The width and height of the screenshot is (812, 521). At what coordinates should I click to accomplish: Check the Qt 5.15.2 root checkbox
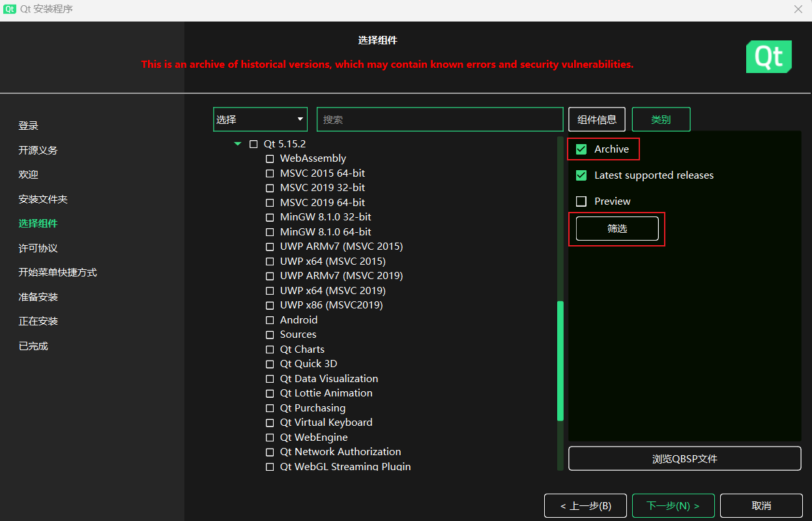point(254,144)
